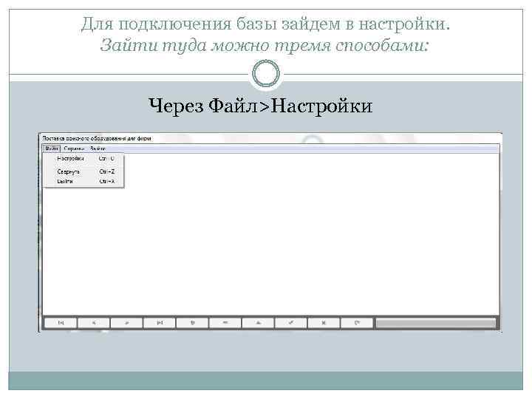The image size is (532, 399).
Task: Open the Файл menu
Action: pyautogui.click(x=52, y=149)
